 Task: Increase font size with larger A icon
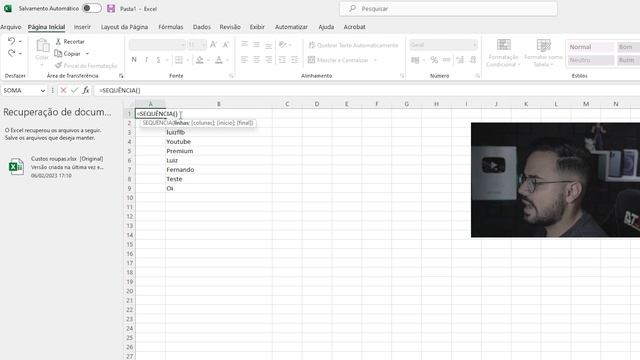[213, 44]
